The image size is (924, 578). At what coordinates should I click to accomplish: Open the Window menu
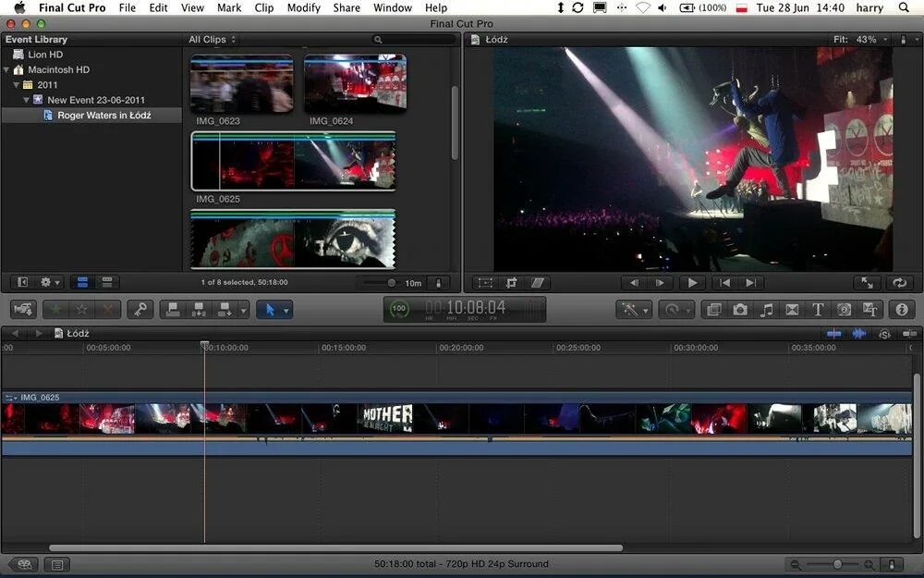click(392, 7)
